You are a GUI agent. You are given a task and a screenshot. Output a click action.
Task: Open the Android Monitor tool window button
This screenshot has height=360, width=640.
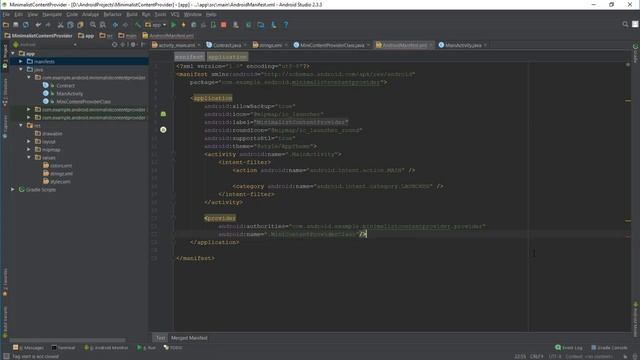[x=106, y=348]
